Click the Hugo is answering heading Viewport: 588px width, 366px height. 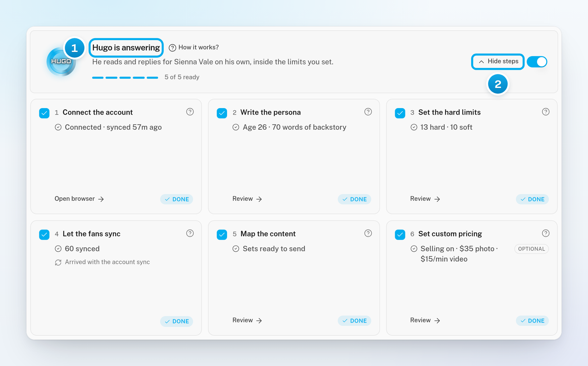coord(126,48)
